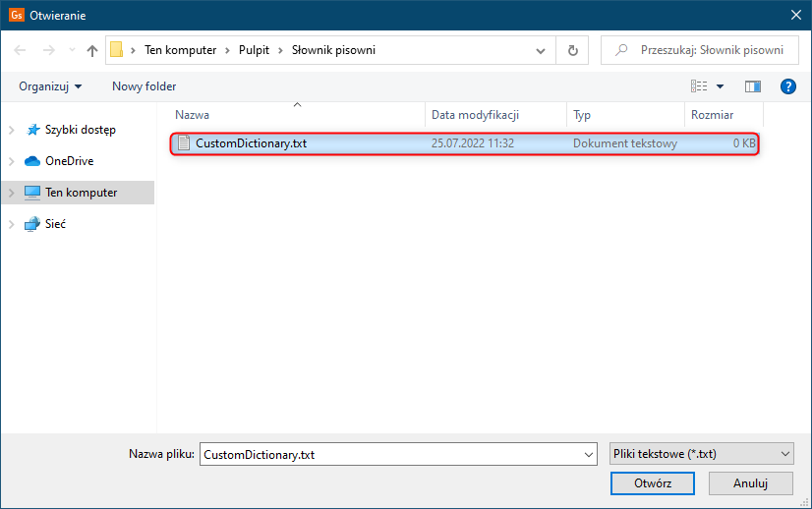This screenshot has width=812, height=509.
Task: Select Szybki dostęp in sidebar
Action: 81,130
